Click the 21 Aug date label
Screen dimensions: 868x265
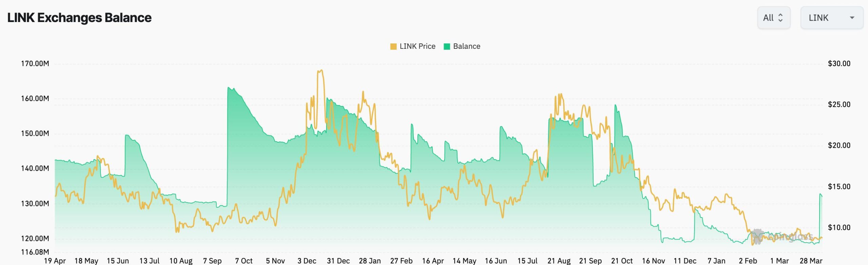tap(559, 261)
